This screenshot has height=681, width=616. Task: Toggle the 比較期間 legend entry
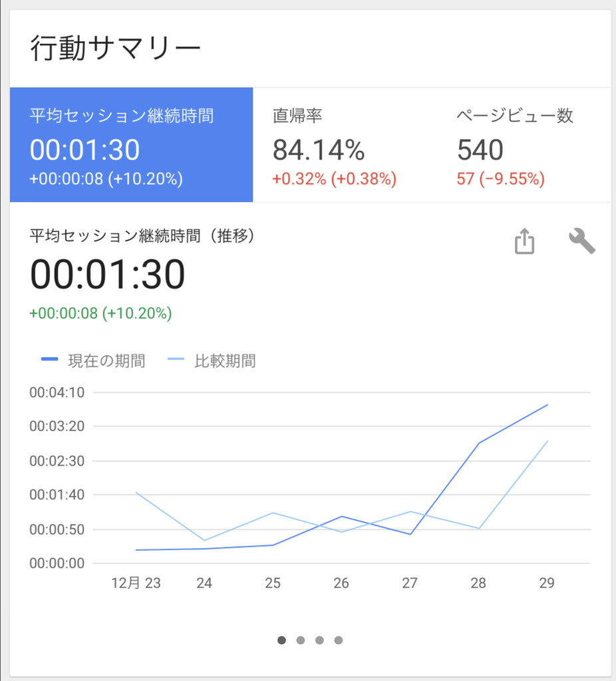point(212,360)
